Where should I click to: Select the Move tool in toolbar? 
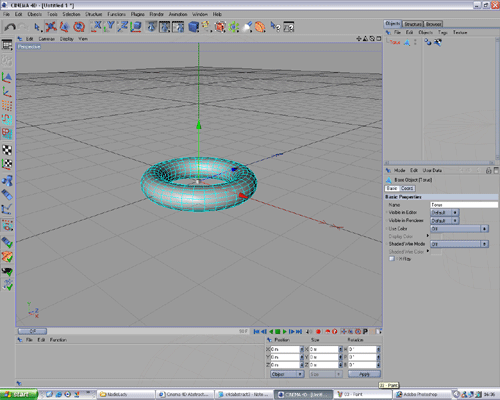click(51, 27)
